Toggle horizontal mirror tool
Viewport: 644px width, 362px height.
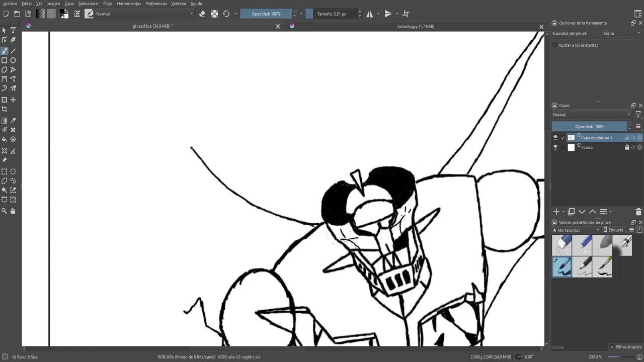(370, 14)
